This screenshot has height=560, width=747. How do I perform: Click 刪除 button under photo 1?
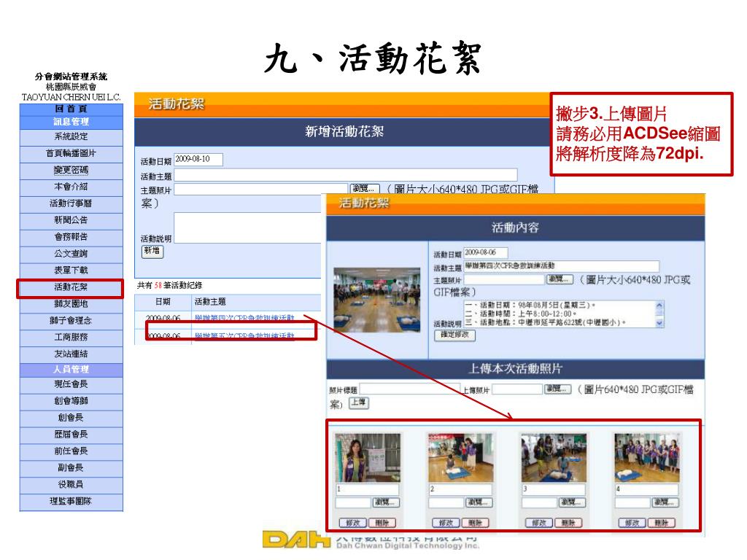pos(382,523)
